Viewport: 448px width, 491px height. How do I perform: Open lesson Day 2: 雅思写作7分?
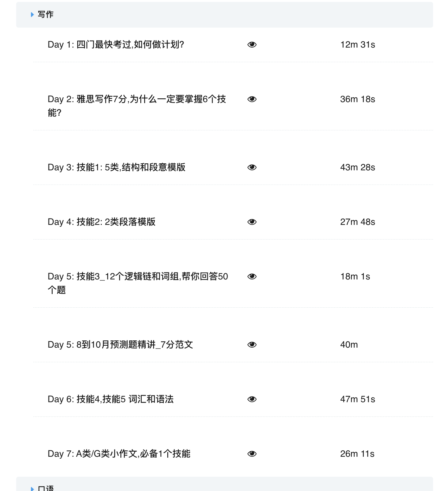point(137,99)
